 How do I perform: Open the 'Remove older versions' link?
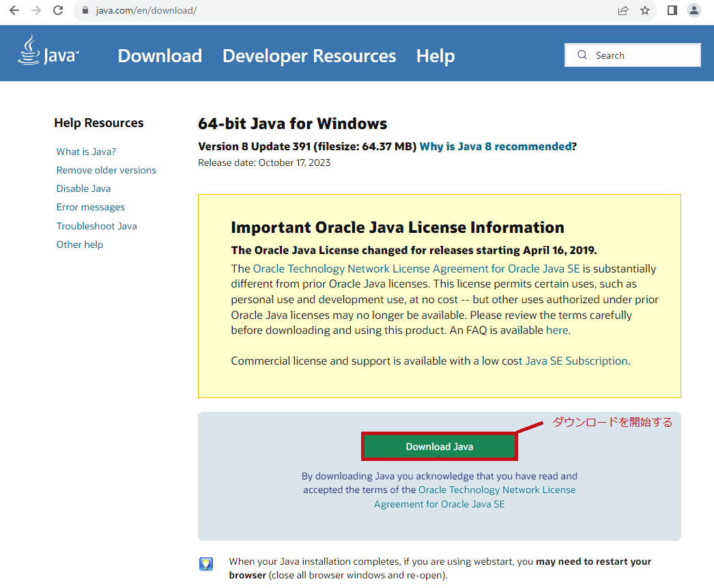[x=106, y=170]
